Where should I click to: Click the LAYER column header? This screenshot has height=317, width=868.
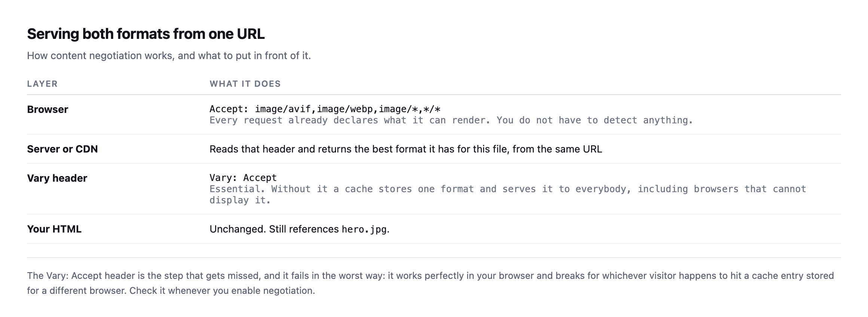tap(42, 84)
